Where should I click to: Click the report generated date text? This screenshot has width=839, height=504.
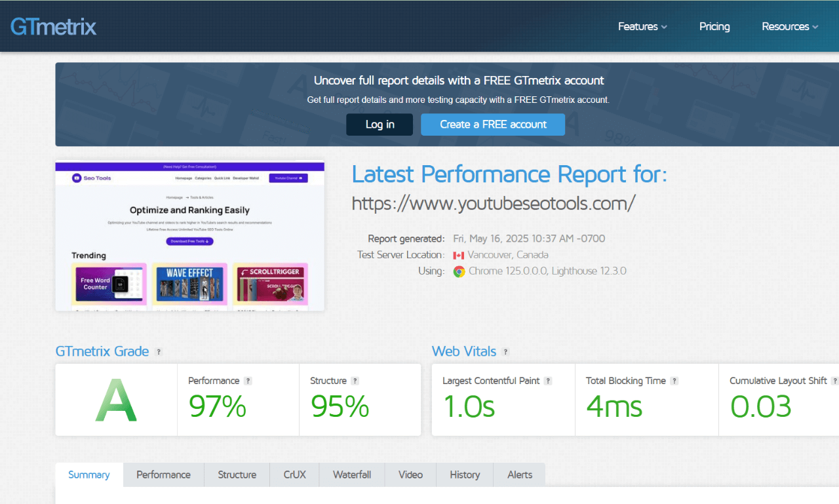point(529,239)
